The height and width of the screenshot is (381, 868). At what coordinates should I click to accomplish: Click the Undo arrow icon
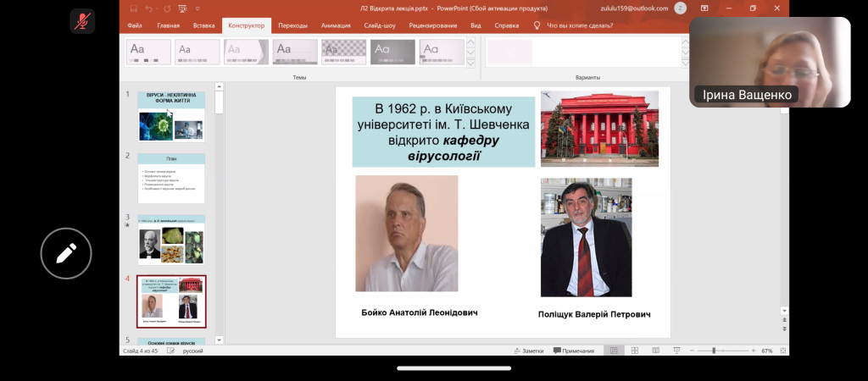pyautogui.click(x=148, y=8)
